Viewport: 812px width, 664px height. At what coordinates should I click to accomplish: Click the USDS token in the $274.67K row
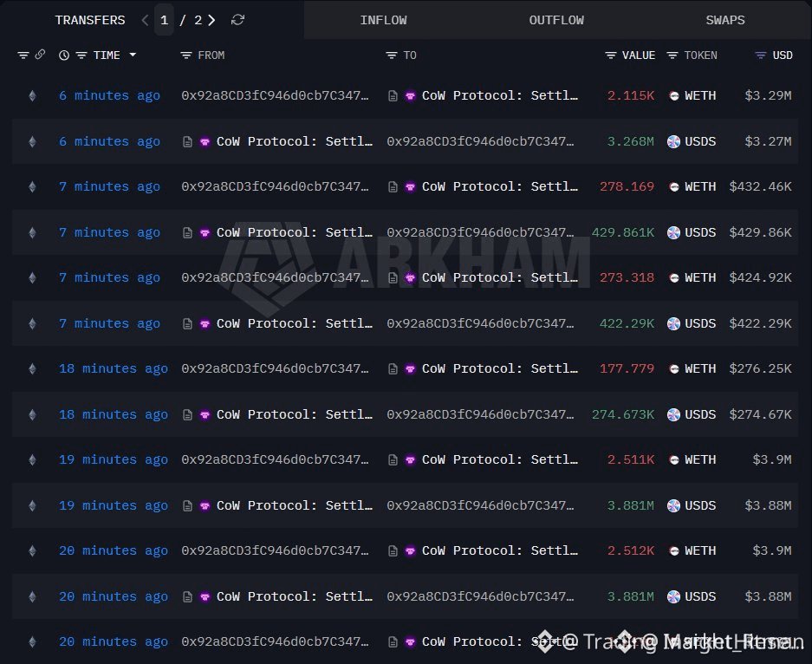click(x=692, y=414)
